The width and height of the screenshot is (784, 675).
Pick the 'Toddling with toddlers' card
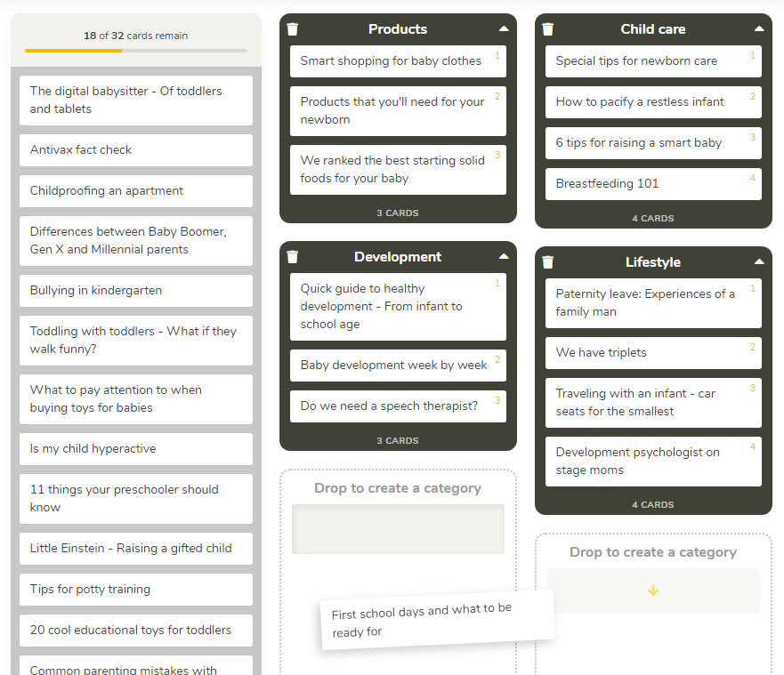[136, 341]
